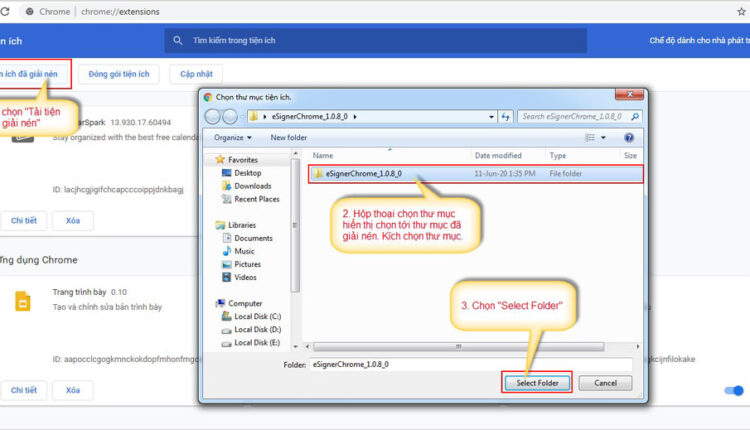The image size is (750, 430).
Task: Select the eSignerChrome_1.0.8_0 folder row
Action: (x=357, y=174)
